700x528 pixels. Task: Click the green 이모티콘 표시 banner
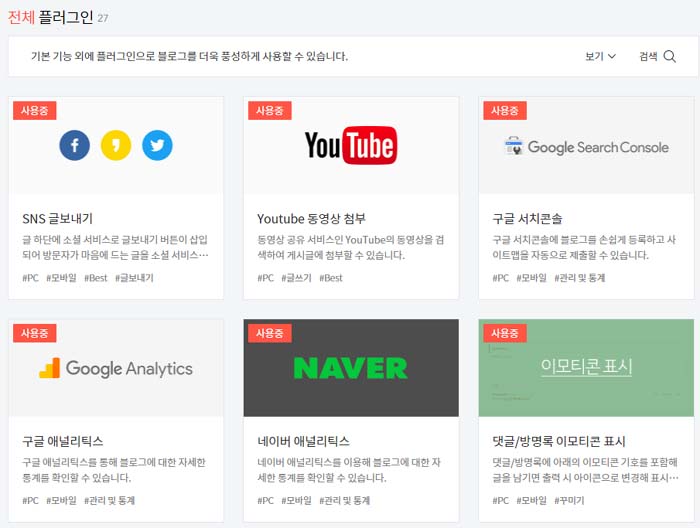(x=586, y=368)
